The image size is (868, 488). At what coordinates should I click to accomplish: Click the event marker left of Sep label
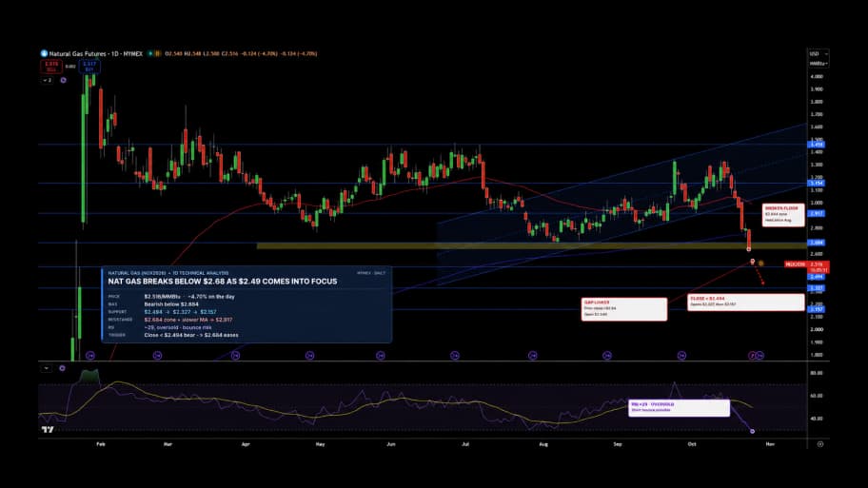(607, 355)
